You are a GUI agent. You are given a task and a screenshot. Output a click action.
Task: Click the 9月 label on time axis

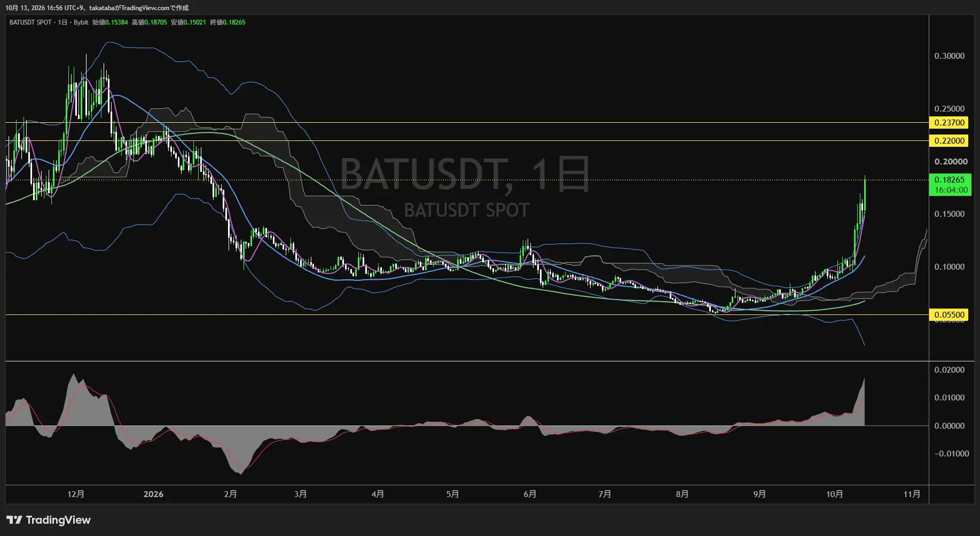pyautogui.click(x=759, y=494)
